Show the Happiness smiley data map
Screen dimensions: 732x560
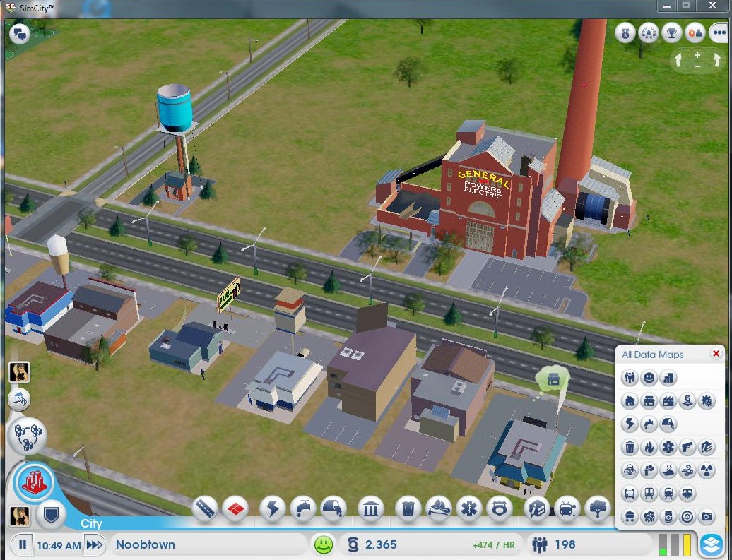click(649, 379)
